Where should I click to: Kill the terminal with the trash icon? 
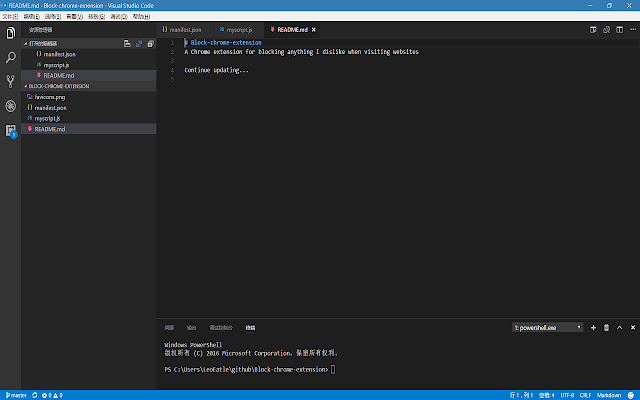pos(607,328)
